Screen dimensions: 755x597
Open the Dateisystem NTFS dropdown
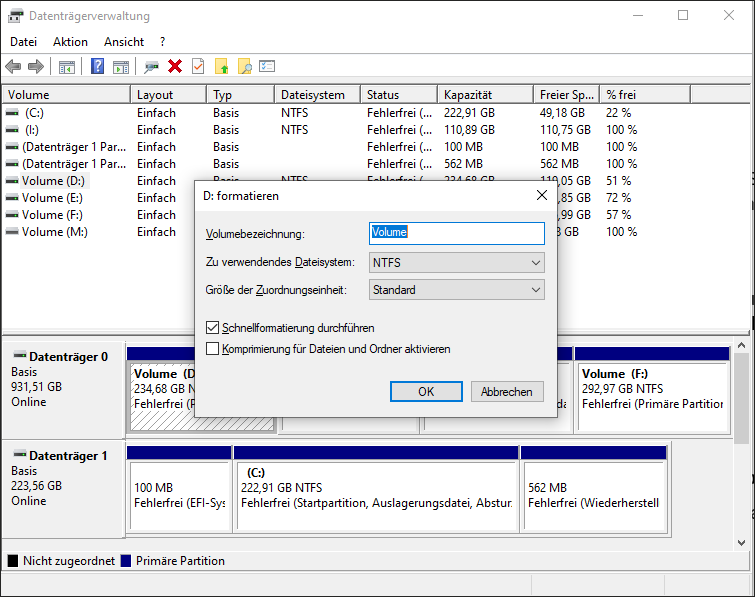456,263
